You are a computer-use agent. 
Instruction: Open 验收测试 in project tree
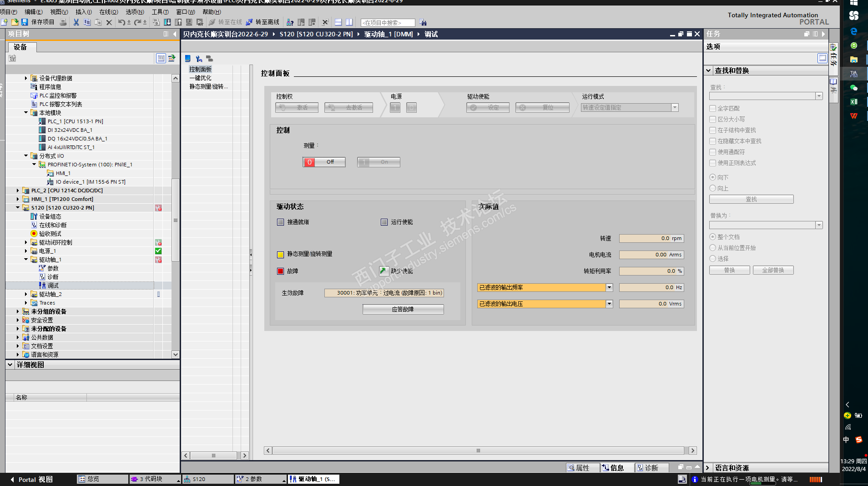pos(50,234)
